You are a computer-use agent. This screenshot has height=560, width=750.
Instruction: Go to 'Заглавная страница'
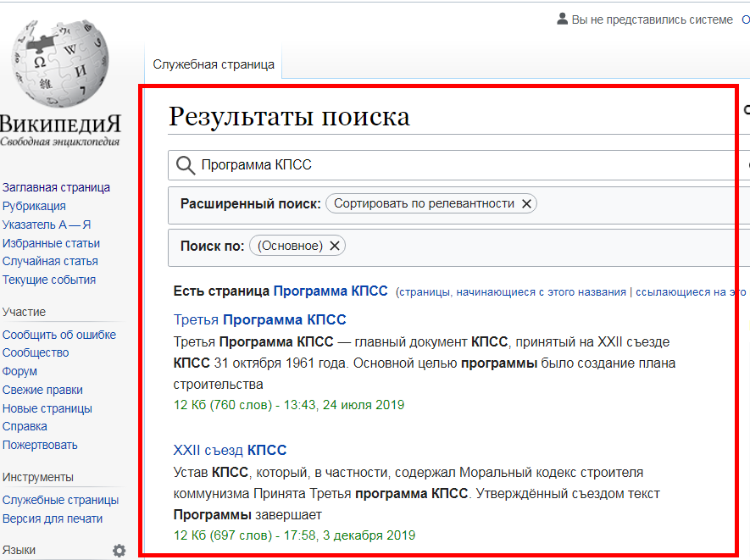click(56, 187)
